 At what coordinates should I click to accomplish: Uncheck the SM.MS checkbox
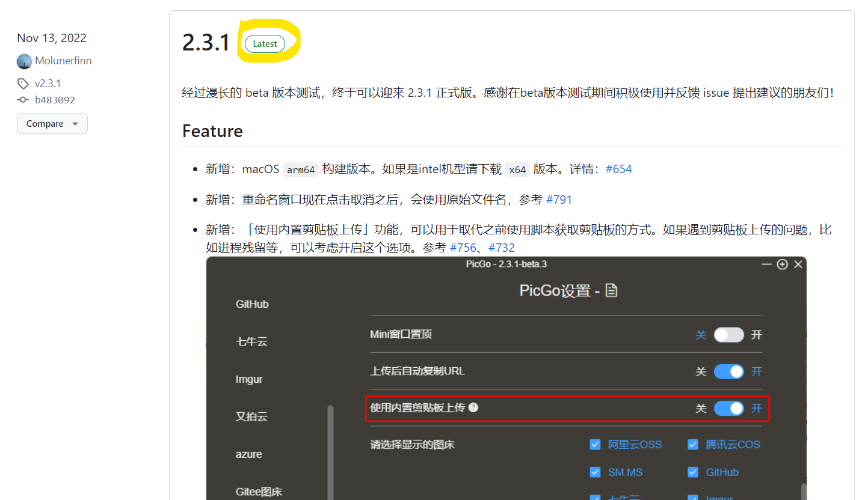(595, 472)
